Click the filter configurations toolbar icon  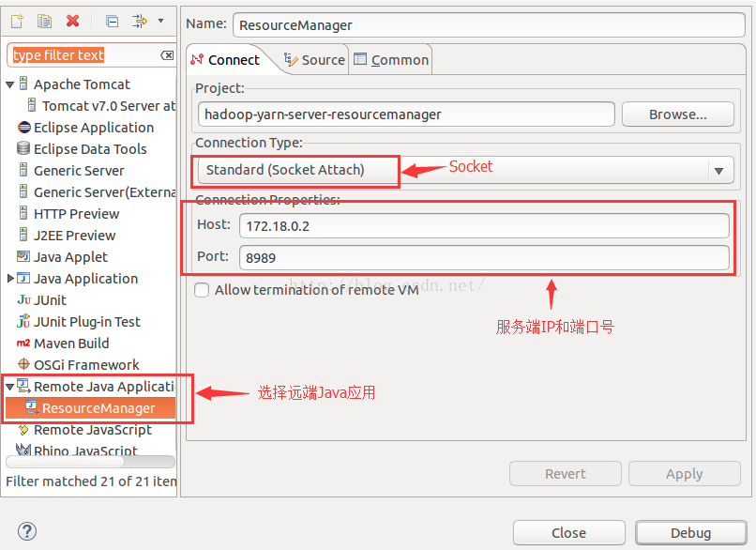pyautogui.click(x=140, y=21)
